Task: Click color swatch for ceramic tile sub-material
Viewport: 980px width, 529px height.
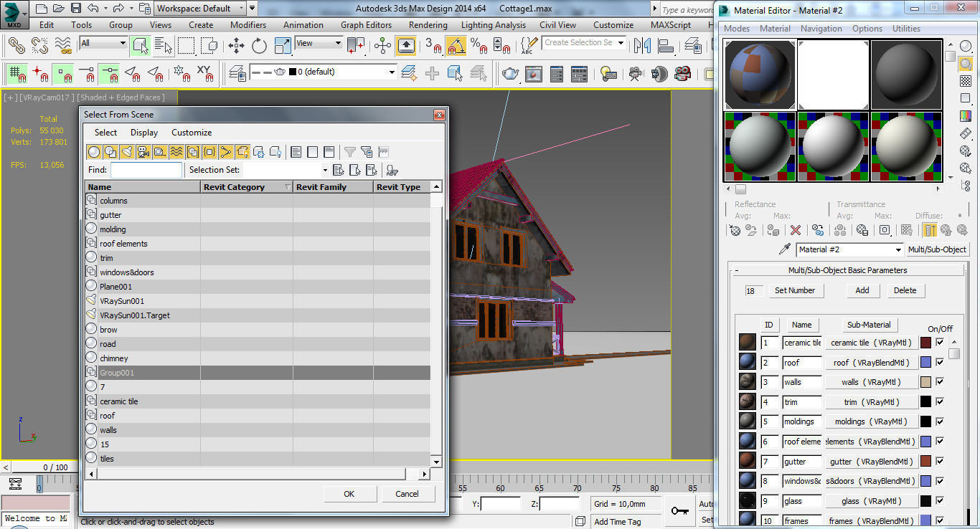Action: pos(925,343)
